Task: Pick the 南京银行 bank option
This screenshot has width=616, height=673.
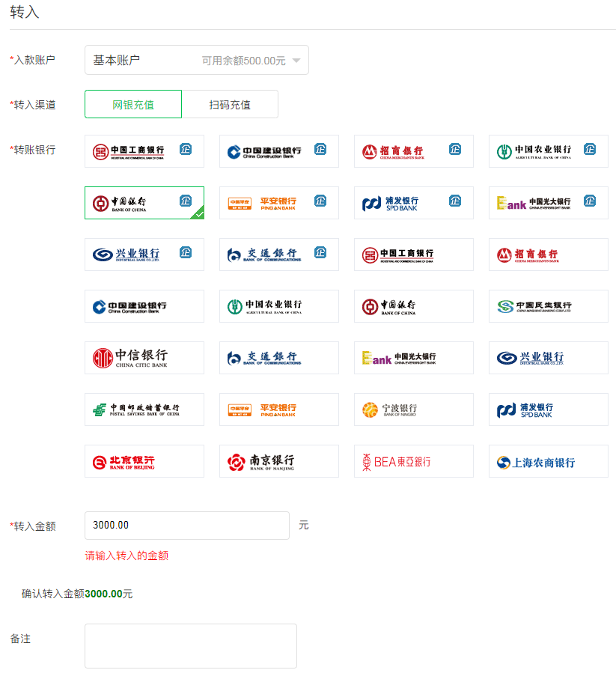Action: pyautogui.click(x=279, y=461)
